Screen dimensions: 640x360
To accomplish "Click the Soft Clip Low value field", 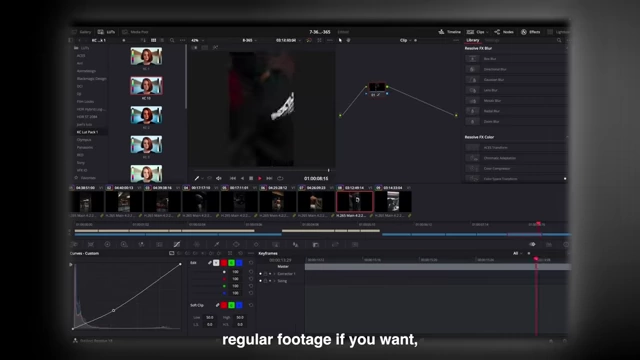I will pyautogui.click(x=209, y=317).
